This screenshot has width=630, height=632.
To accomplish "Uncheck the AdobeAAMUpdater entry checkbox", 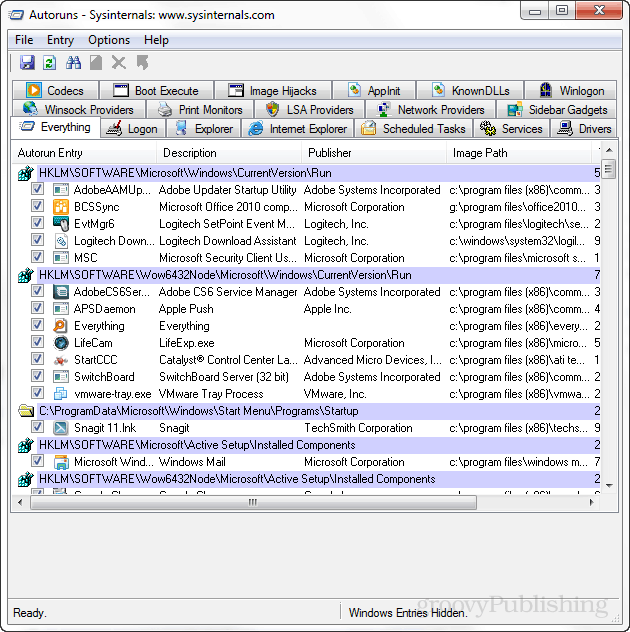I will [37, 189].
